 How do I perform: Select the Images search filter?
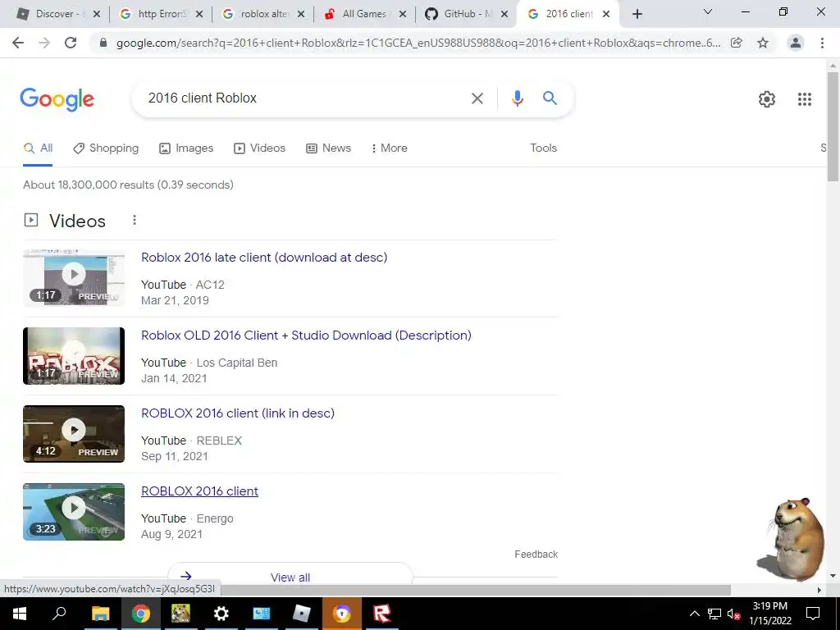point(186,148)
